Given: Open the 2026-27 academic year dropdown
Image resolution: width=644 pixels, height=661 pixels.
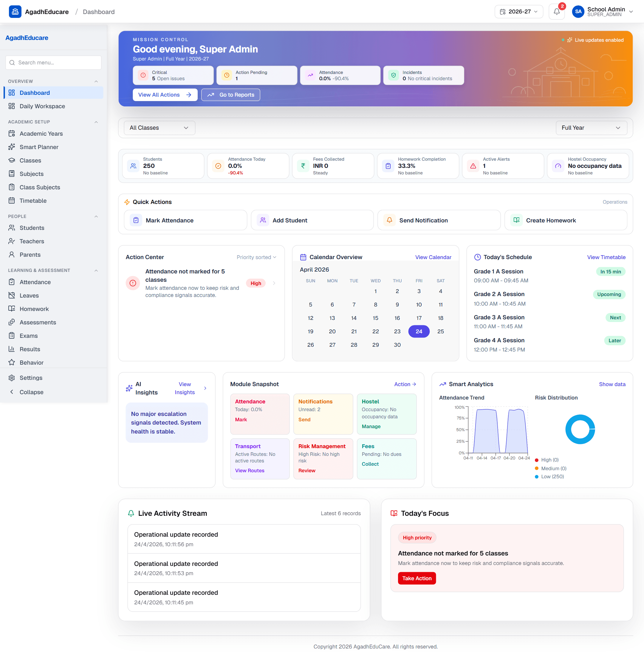Looking at the screenshot, I should [x=518, y=12].
